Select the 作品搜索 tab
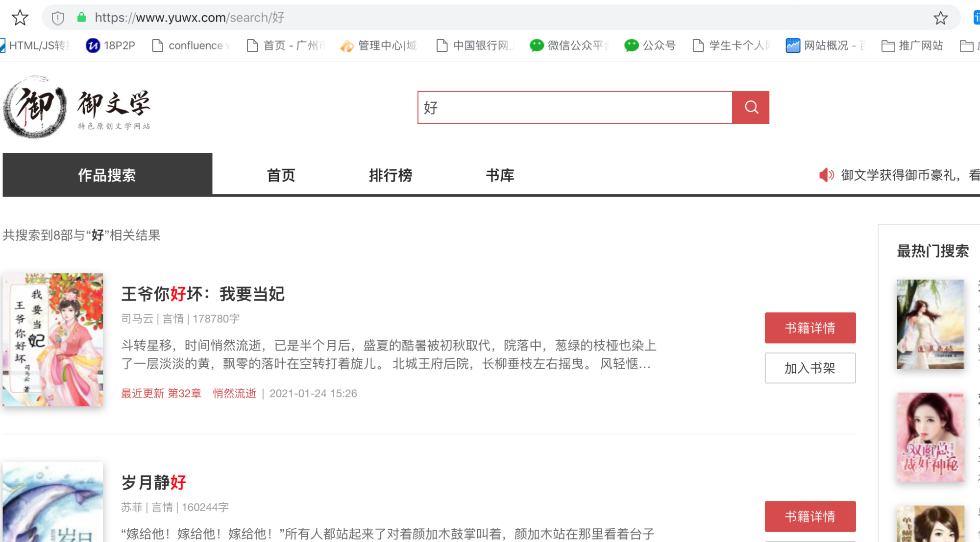The height and width of the screenshot is (542, 980). coord(107,175)
